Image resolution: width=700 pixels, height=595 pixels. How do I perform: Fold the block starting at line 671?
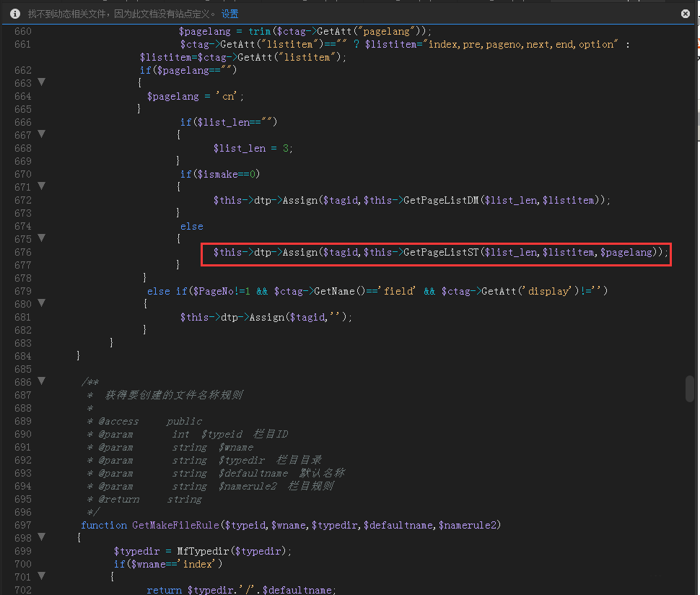[x=42, y=186]
